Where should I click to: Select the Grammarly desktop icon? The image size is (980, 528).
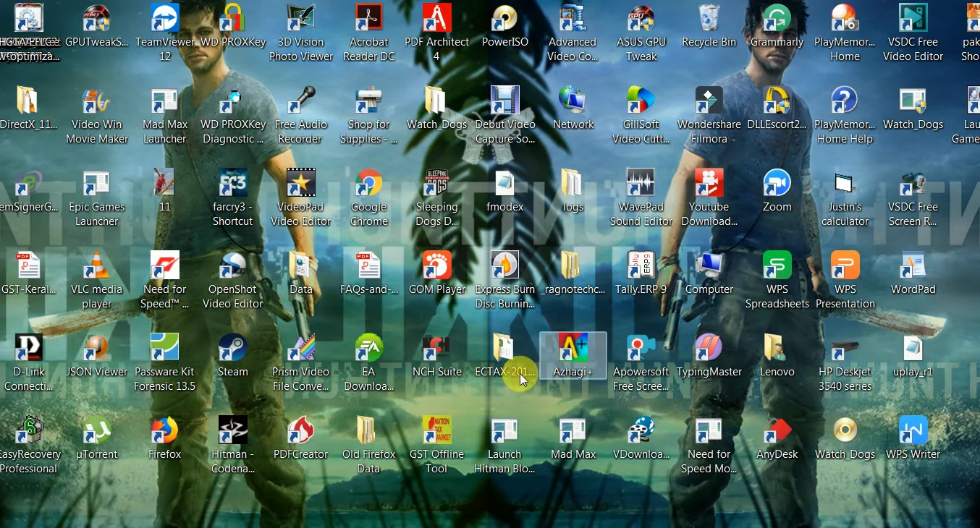tap(777, 18)
